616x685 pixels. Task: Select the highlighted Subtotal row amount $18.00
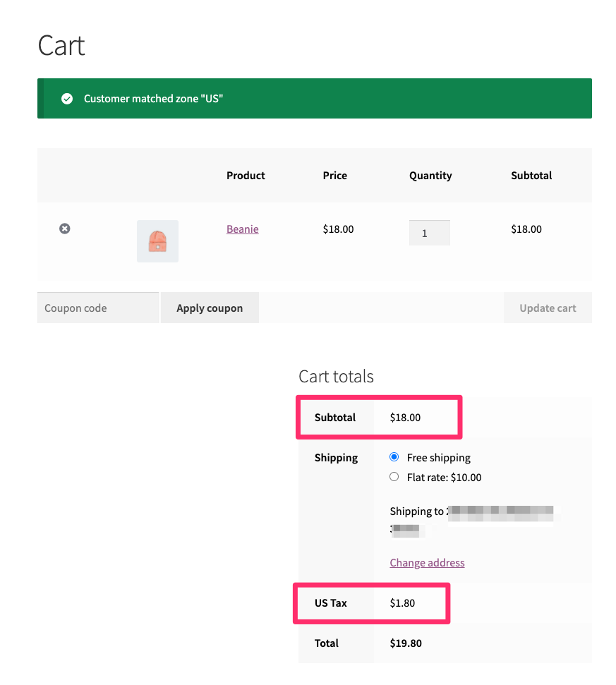point(405,417)
